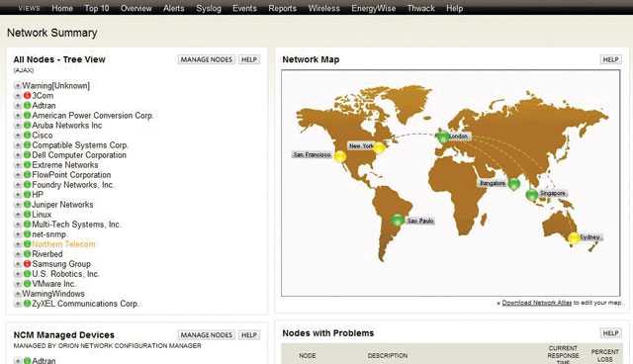Switch to the Alerts view
The image size is (633, 364).
(x=174, y=8)
